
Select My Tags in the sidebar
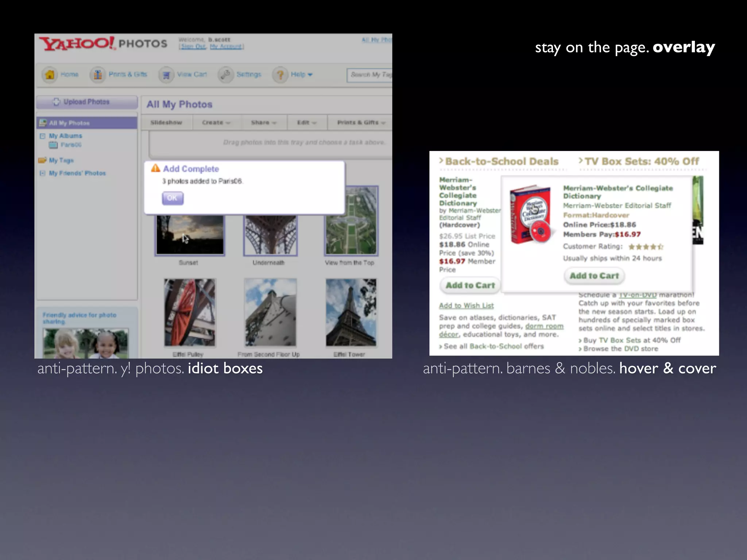point(61,160)
